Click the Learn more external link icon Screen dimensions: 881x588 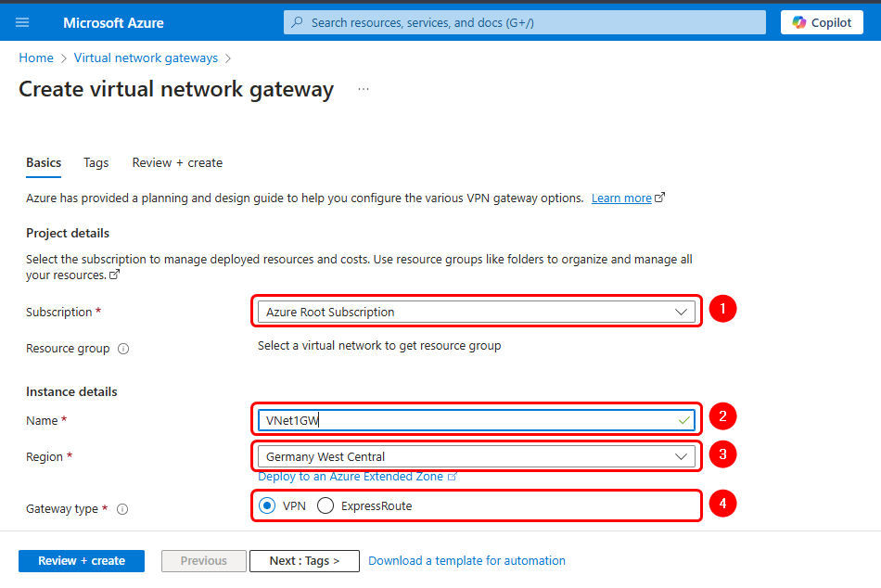click(660, 198)
